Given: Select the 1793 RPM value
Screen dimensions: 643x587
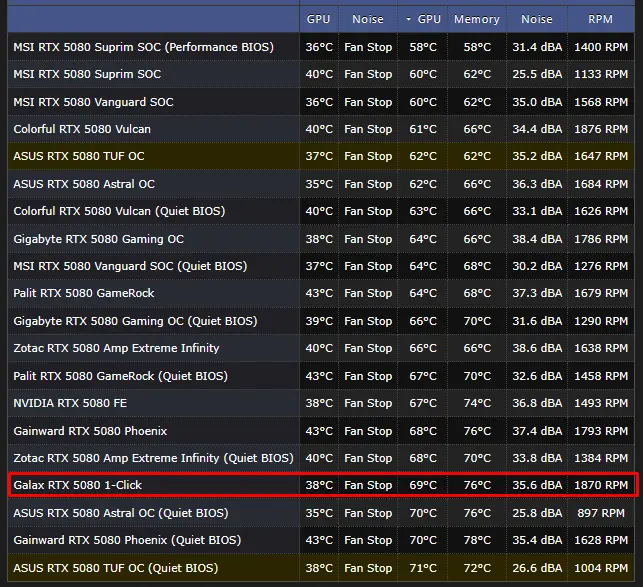Looking at the screenshot, I should pos(601,431).
